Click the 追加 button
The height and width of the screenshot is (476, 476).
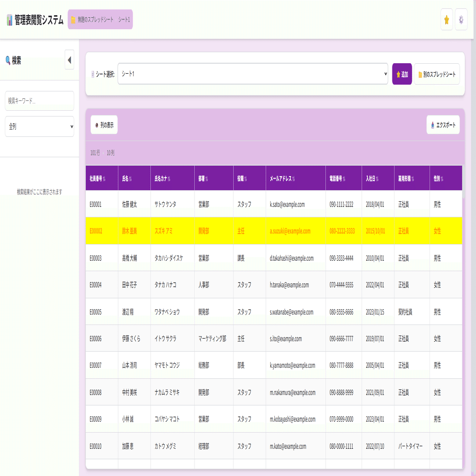[402, 74]
